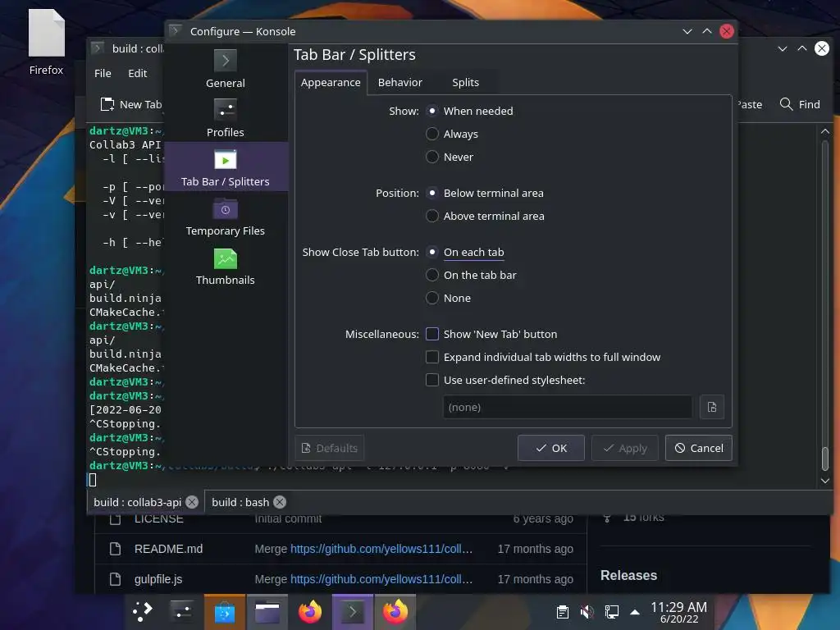Select Tab Bar / Splitters in the sidebar
This screenshot has height=630, width=840.
[225, 167]
